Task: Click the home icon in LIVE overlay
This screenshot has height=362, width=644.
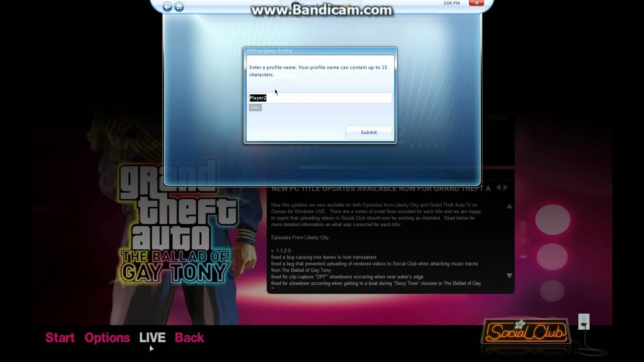Action: [x=179, y=7]
